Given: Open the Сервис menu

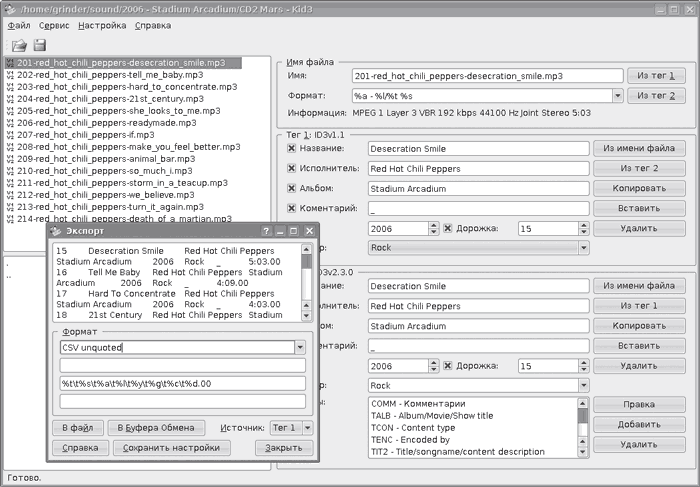Looking at the screenshot, I should tap(54, 23).
